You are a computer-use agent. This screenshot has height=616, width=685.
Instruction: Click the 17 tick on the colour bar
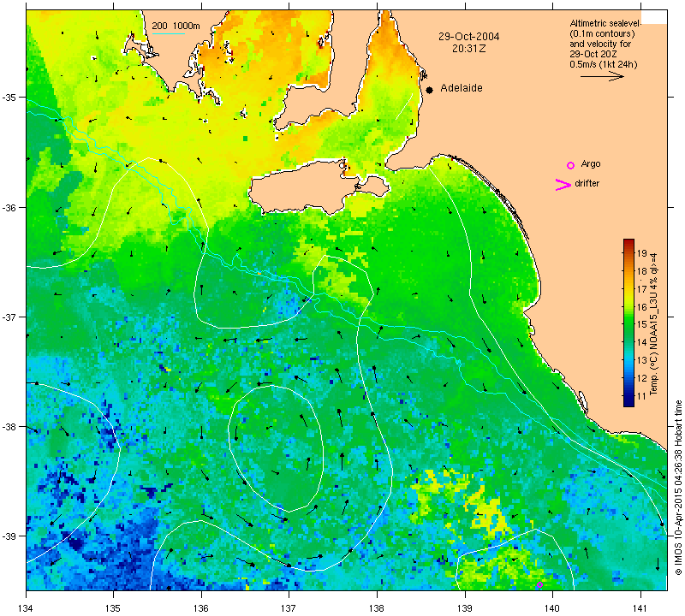(x=641, y=289)
